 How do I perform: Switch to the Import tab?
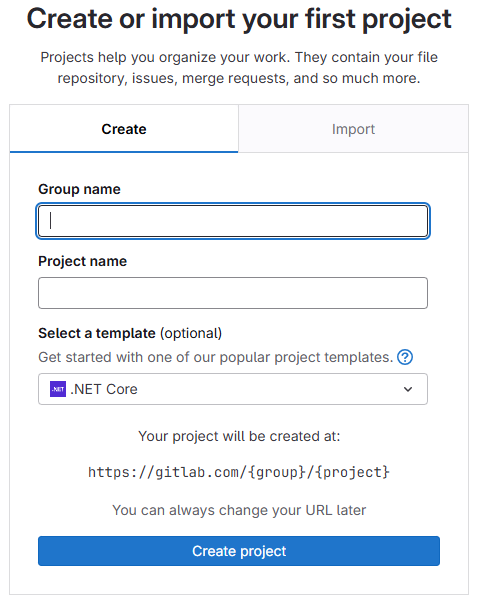353,129
